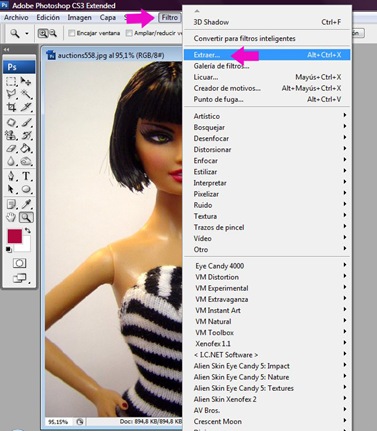This screenshot has height=431, width=377.
Task: Close the open Filtro menu
Action: click(x=170, y=17)
